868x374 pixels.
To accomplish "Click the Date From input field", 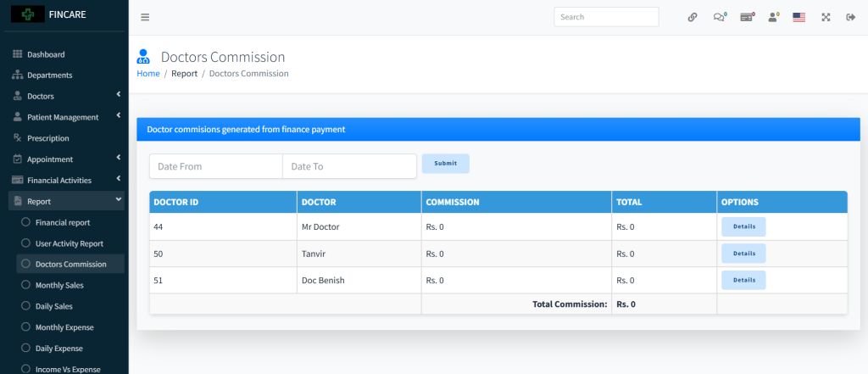I will click(215, 166).
